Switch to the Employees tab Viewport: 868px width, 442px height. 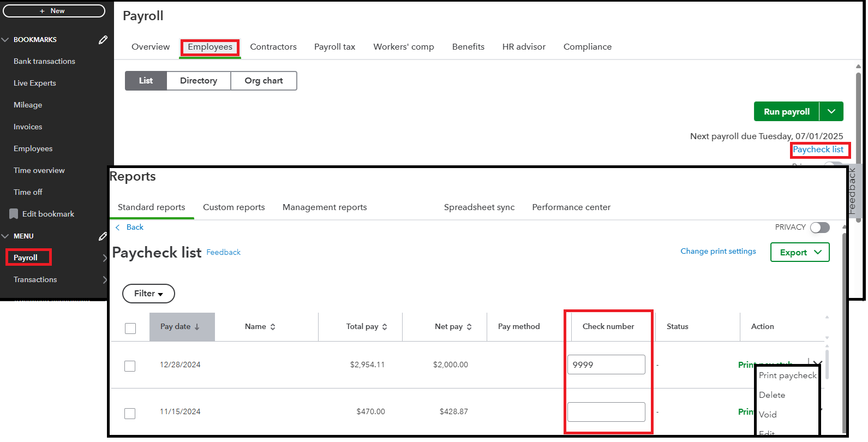210,47
